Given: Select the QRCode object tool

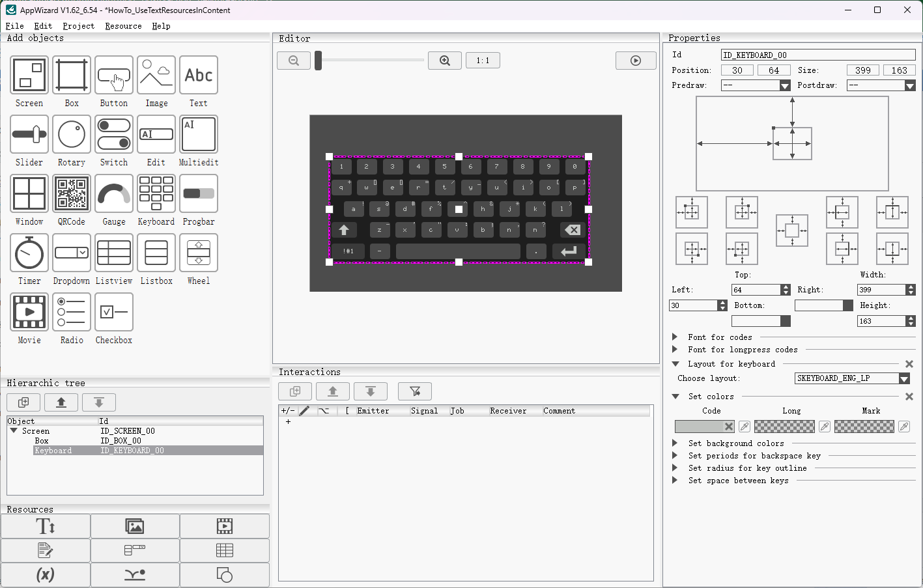Looking at the screenshot, I should (x=72, y=193).
